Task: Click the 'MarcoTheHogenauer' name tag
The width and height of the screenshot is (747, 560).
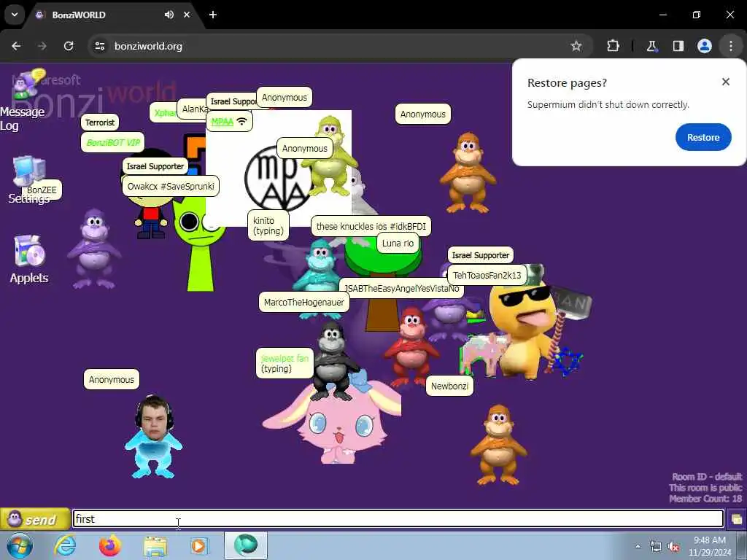Action: click(x=304, y=303)
